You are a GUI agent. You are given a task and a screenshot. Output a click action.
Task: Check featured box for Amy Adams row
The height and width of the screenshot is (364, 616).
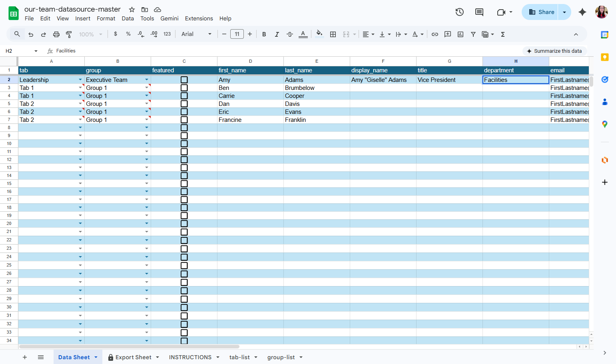coord(184,80)
